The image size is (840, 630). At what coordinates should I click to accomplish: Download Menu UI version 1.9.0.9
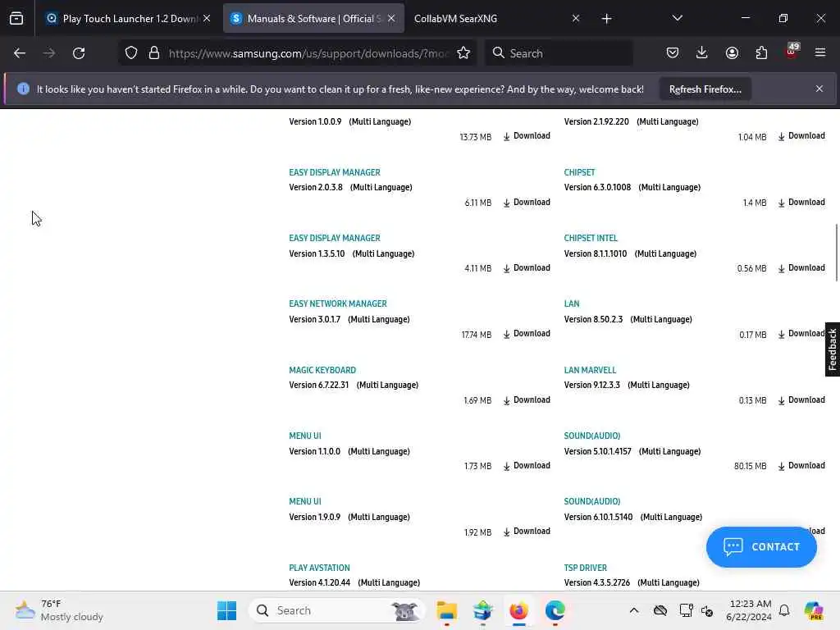pyautogui.click(x=527, y=532)
